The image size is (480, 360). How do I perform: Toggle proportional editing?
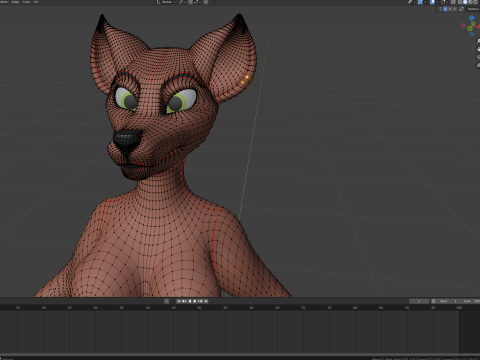click(206, 2)
